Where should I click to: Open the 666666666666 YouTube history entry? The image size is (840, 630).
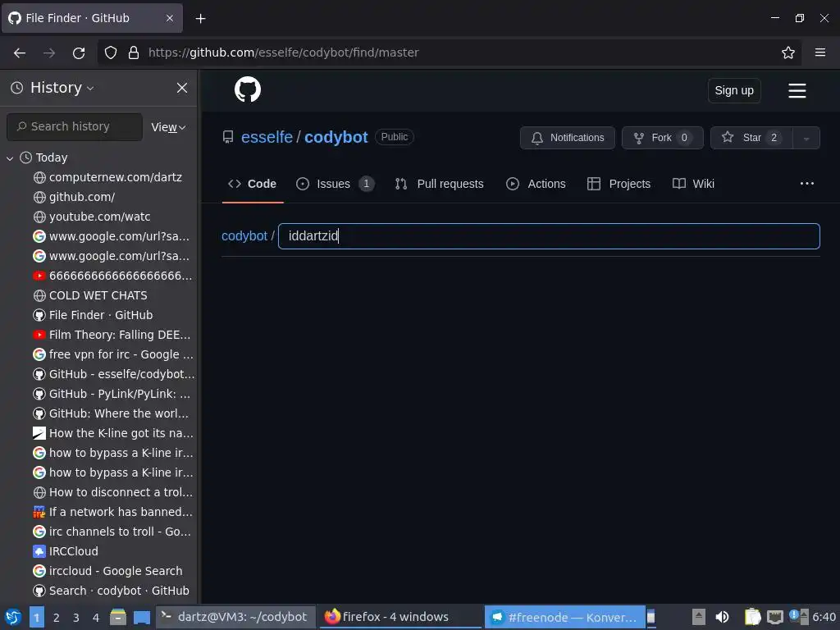[x=112, y=276]
